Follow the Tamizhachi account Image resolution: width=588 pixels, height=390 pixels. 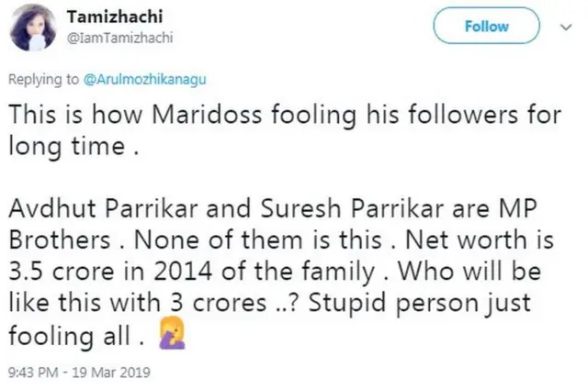[x=486, y=27]
